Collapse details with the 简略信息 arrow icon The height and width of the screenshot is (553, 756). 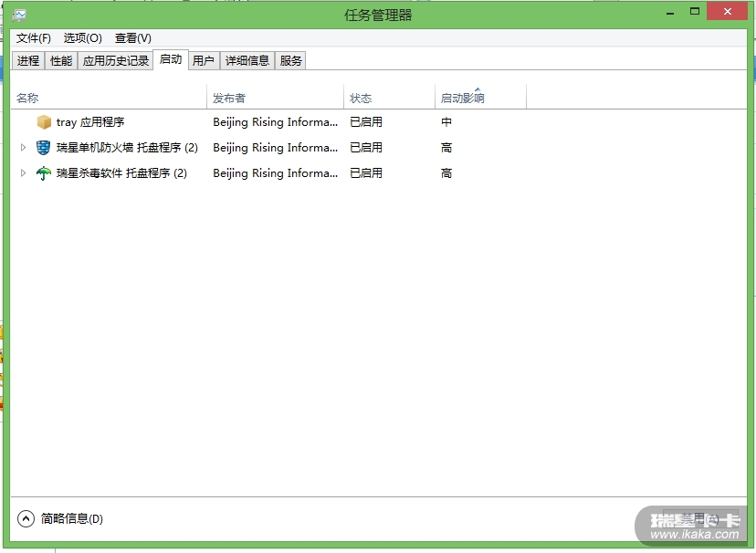click(x=26, y=519)
